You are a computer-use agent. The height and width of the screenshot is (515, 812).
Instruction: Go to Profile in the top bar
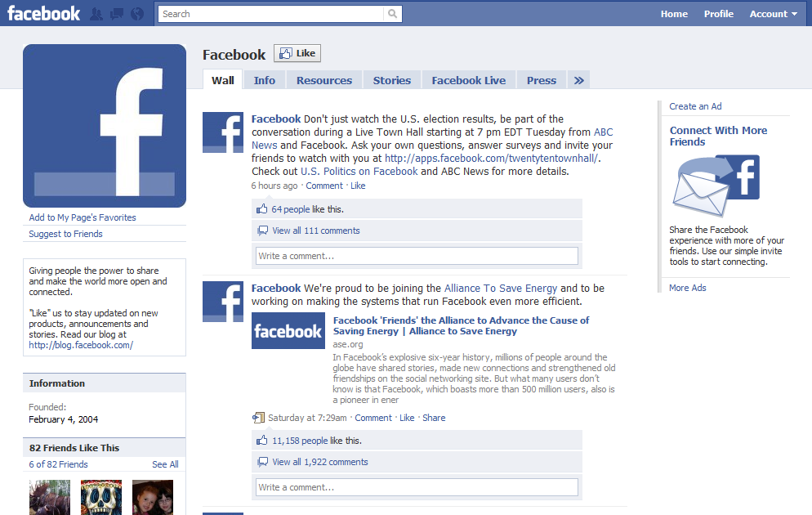719,14
